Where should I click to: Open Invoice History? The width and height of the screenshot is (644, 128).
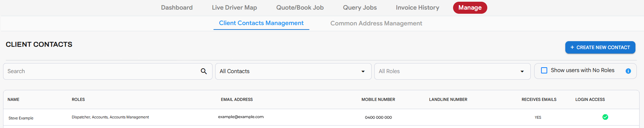417,8
